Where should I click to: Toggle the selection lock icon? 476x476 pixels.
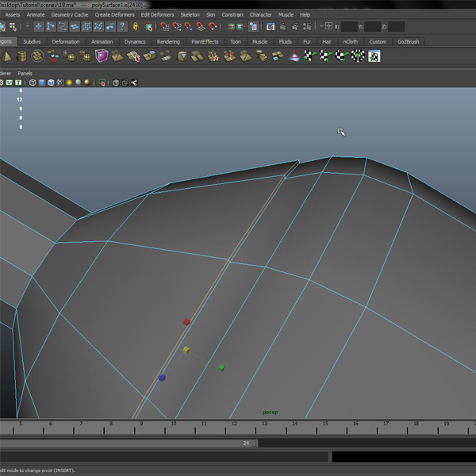pos(136,27)
